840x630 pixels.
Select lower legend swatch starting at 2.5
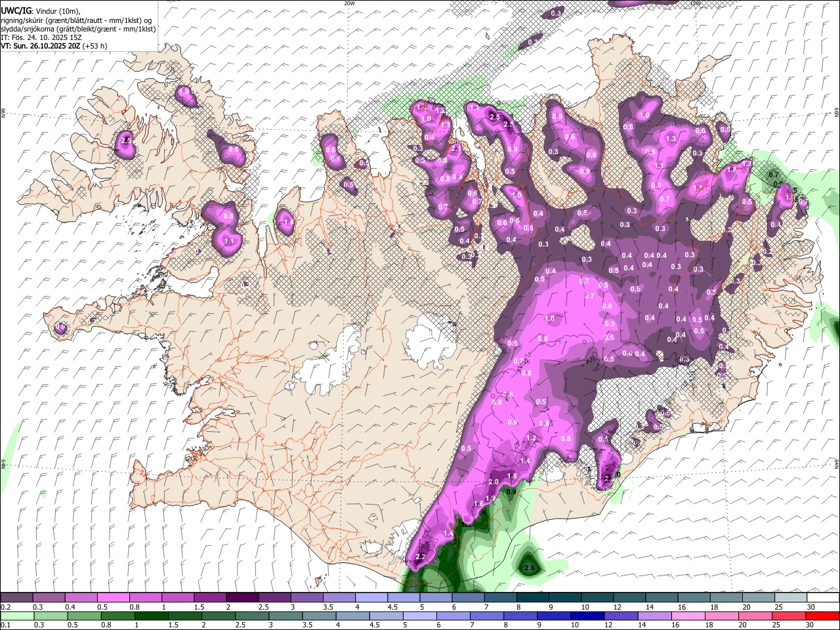tap(251, 616)
